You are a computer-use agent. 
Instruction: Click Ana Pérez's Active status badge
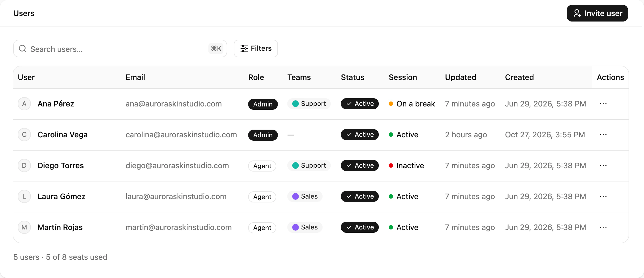point(359,104)
